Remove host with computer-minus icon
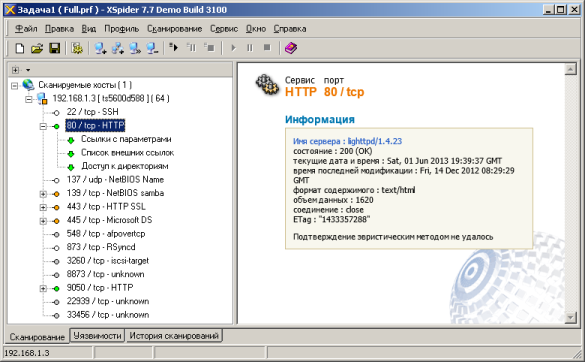The height and width of the screenshot is (362, 585). [153, 48]
